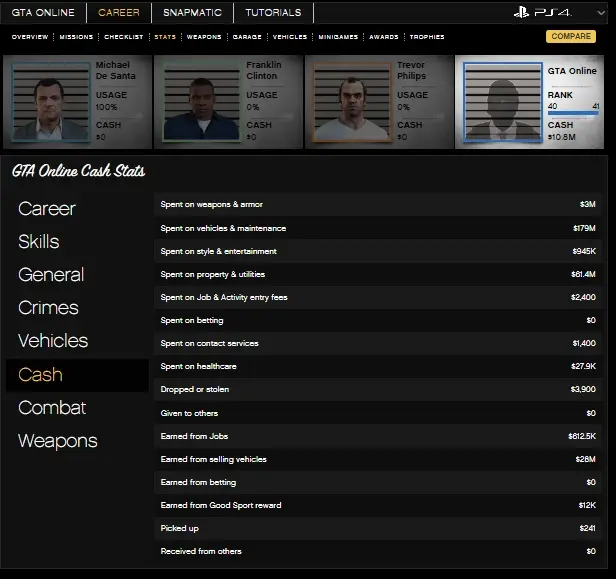Select Michael De Santa character portrait
This screenshot has width=616, height=579.
click(x=49, y=102)
